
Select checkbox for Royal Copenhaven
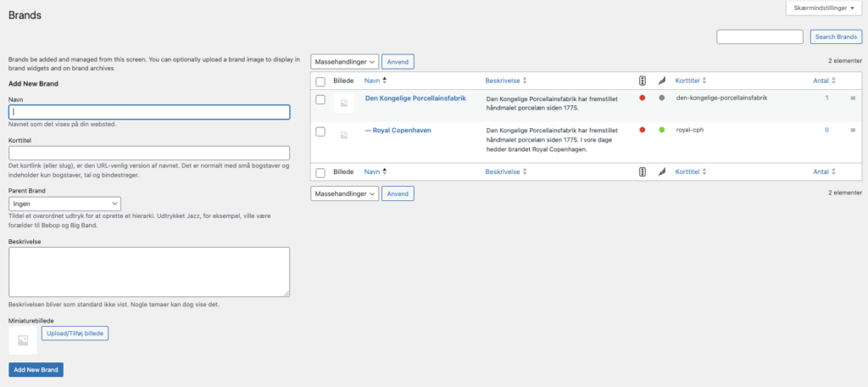320,132
